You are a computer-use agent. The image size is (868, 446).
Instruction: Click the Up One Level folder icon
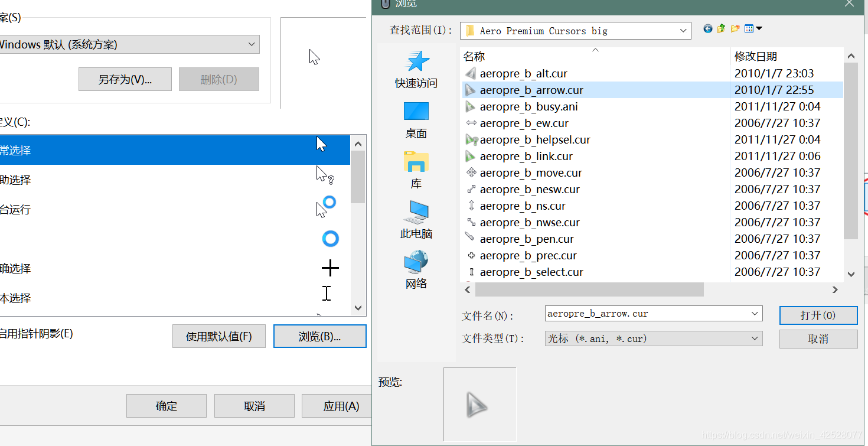click(x=721, y=28)
